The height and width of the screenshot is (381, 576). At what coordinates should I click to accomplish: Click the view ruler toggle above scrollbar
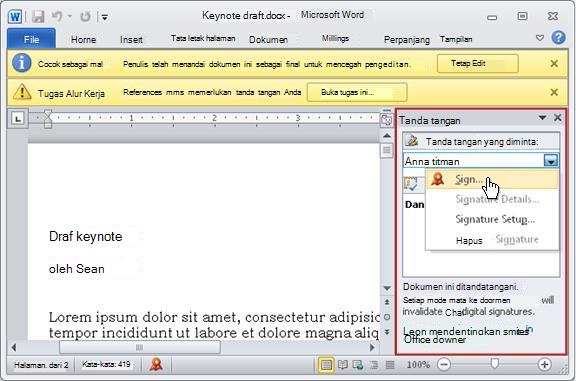pyautogui.click(x=386, y=119)
